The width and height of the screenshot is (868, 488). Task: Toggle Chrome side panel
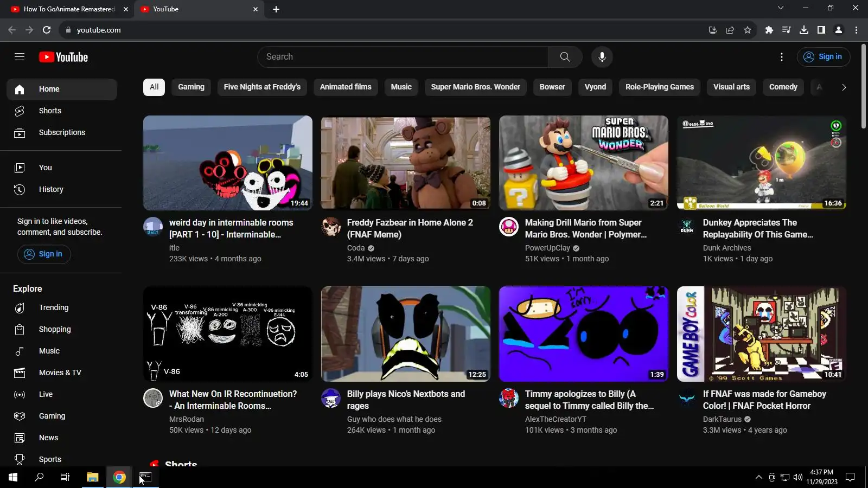[x=821, y=30]
